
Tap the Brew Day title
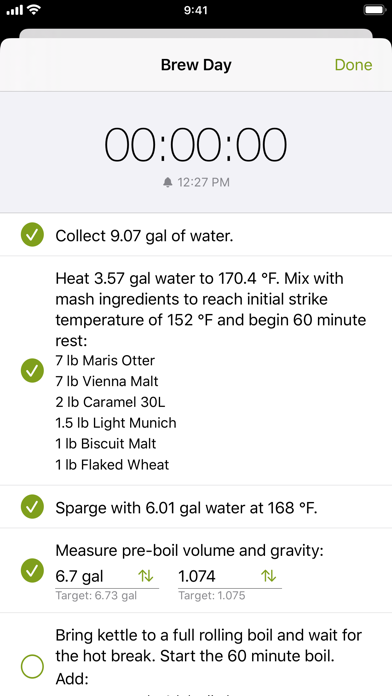coord(196,65)
